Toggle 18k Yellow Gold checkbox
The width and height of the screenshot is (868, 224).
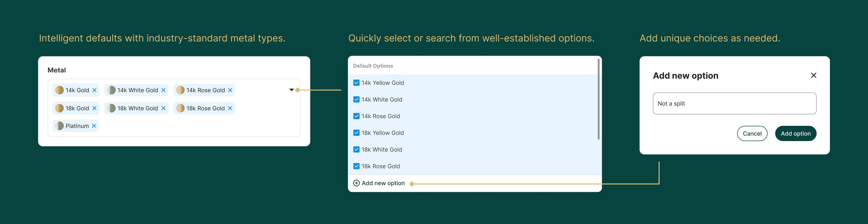356,133
